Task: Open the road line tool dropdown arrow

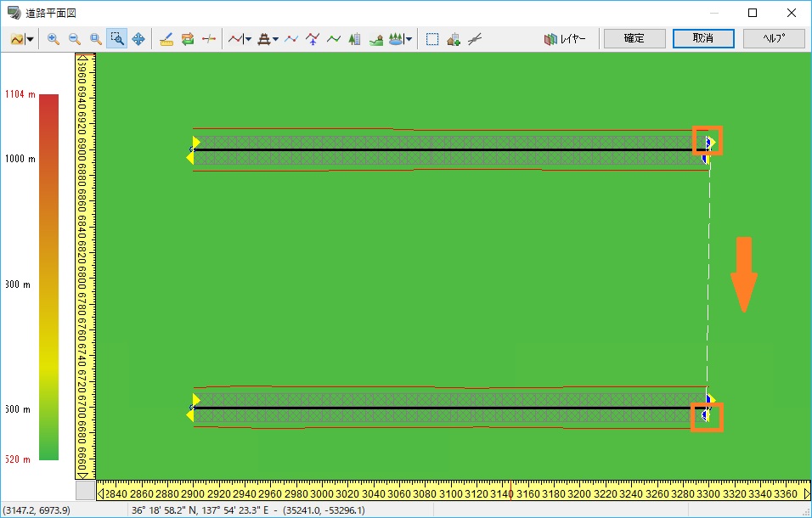Action: [x=248, y=39]
